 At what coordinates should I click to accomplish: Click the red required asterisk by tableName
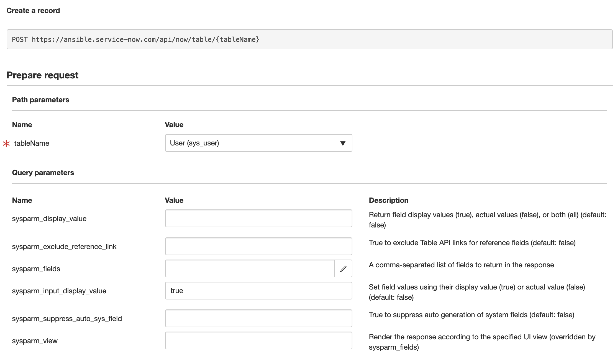click(6, 143)
